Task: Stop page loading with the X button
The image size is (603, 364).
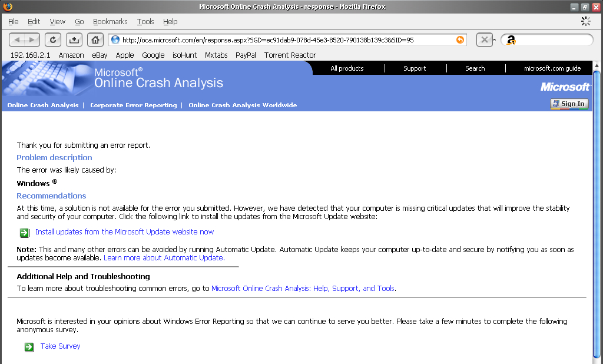Action: pos(485,39)
